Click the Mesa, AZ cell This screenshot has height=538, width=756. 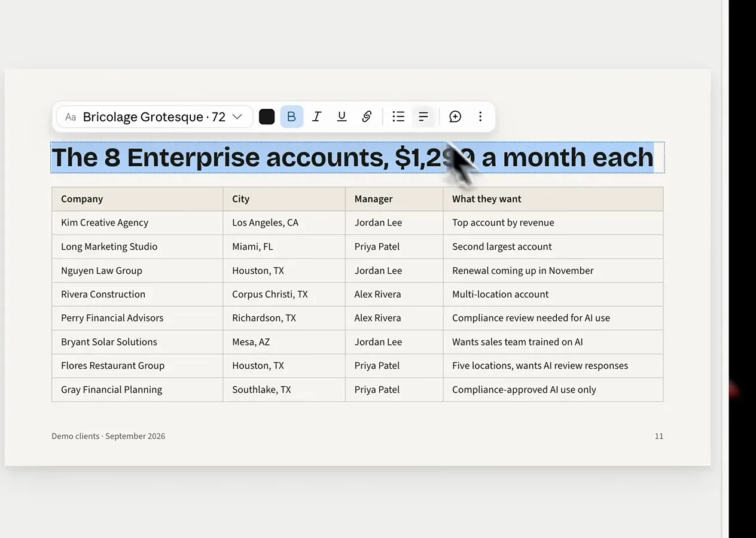284,342
